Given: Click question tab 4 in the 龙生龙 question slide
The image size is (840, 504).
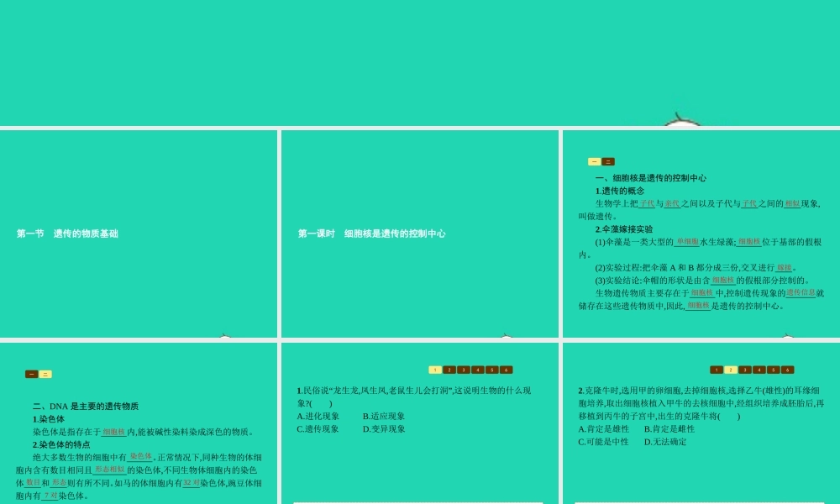Looking at the screenshot, I should pyautogui.click(x=478, y=370).
